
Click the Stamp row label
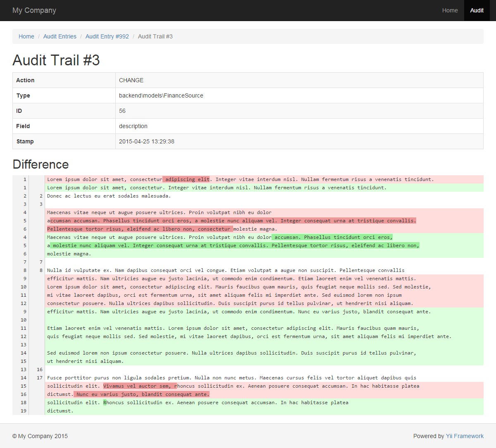click(25, 141)
